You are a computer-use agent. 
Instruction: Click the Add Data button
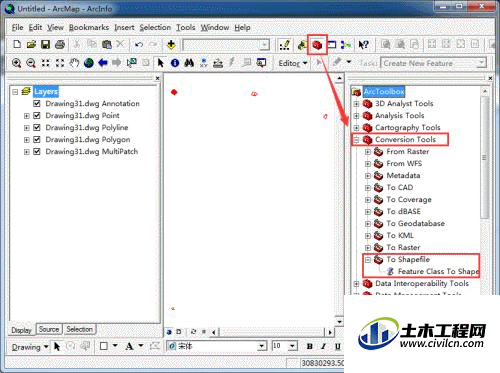[171, 44]
